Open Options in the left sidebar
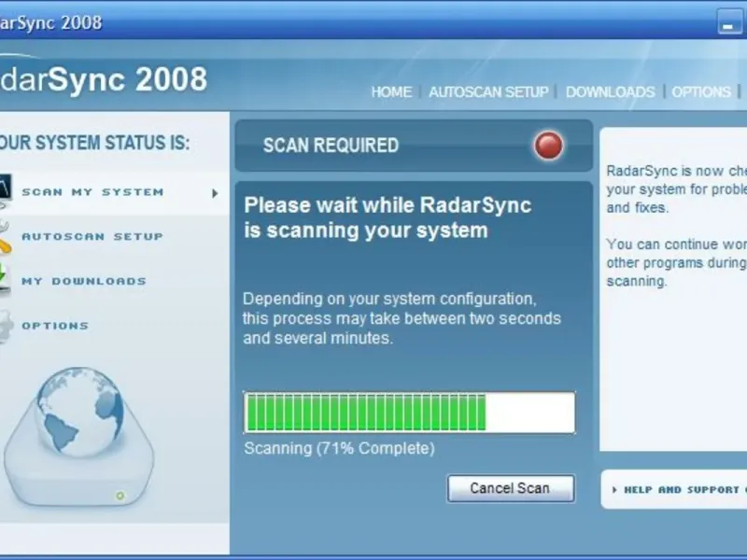747x560 pixels. point(55,326)
